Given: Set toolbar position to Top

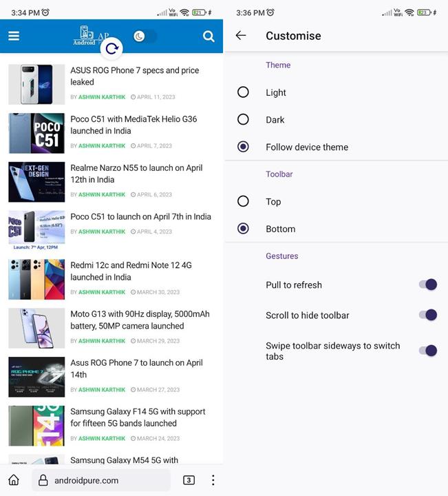Looking at the screenshot, I should click(x=243, y=202).
